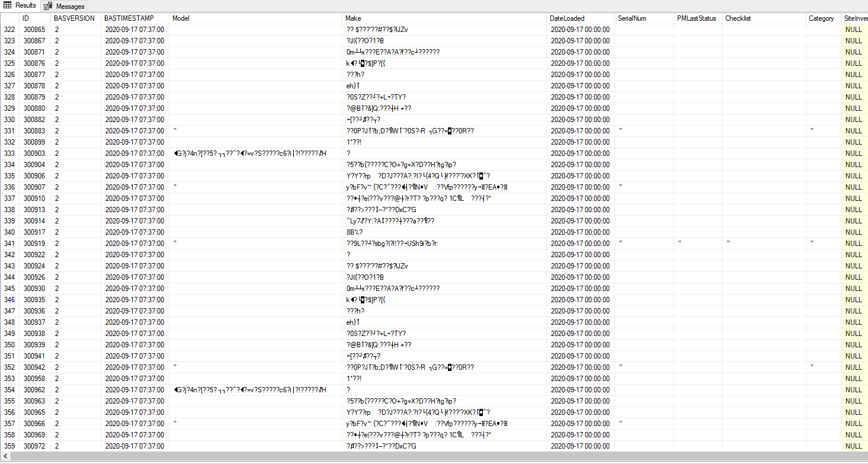868x464 pixels.
Task: Switch to the Results tab
Action: pyautogui.click(x=20, y=5)
